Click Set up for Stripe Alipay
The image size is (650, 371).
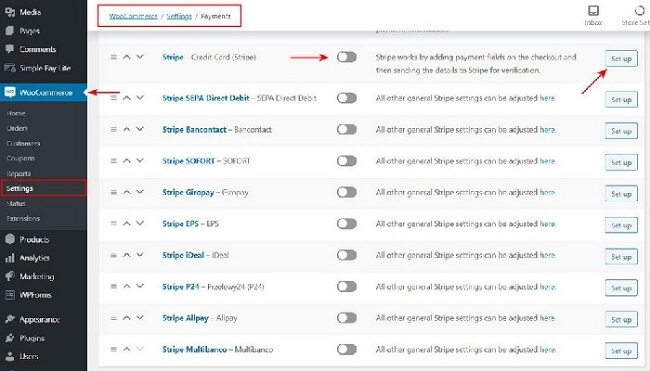[x=621, y=320]
